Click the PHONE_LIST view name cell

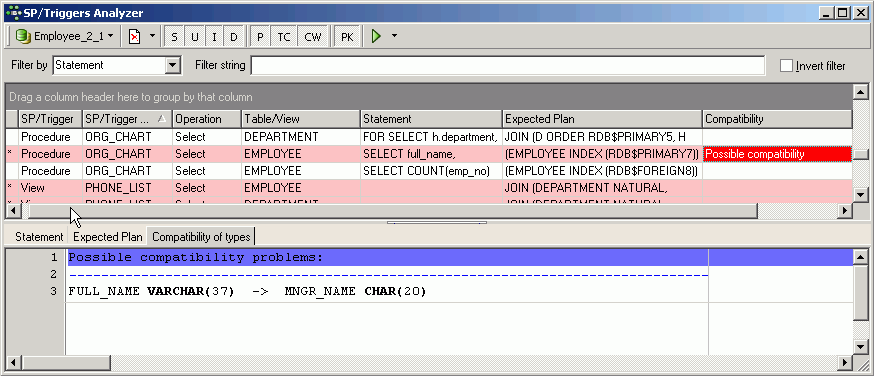pos(127,188)
